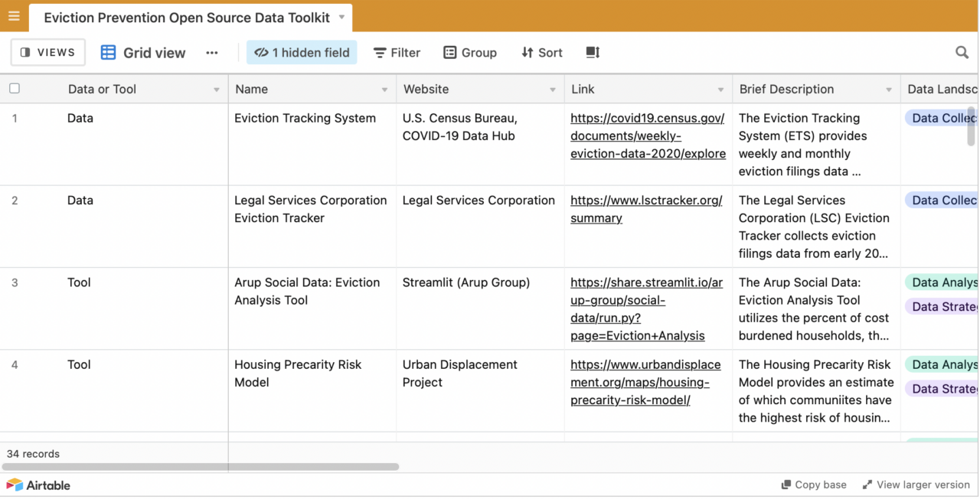Select the 'U.S. Census Bureau, COVID-19 Data Hub' cell
980x499 pixels.
coord(480,145)
